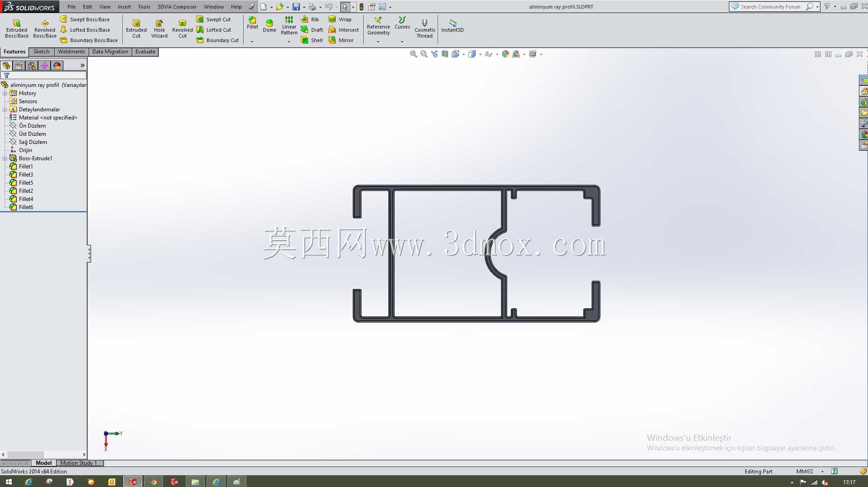Image resolution: width=868 pixels, height=487 pixels.
Task: Select the Boundary Cut tool
Action: (x=217, y=40)
